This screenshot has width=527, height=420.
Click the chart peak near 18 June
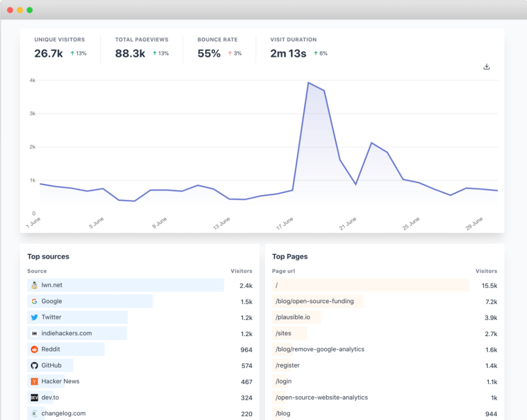(308, 82)
